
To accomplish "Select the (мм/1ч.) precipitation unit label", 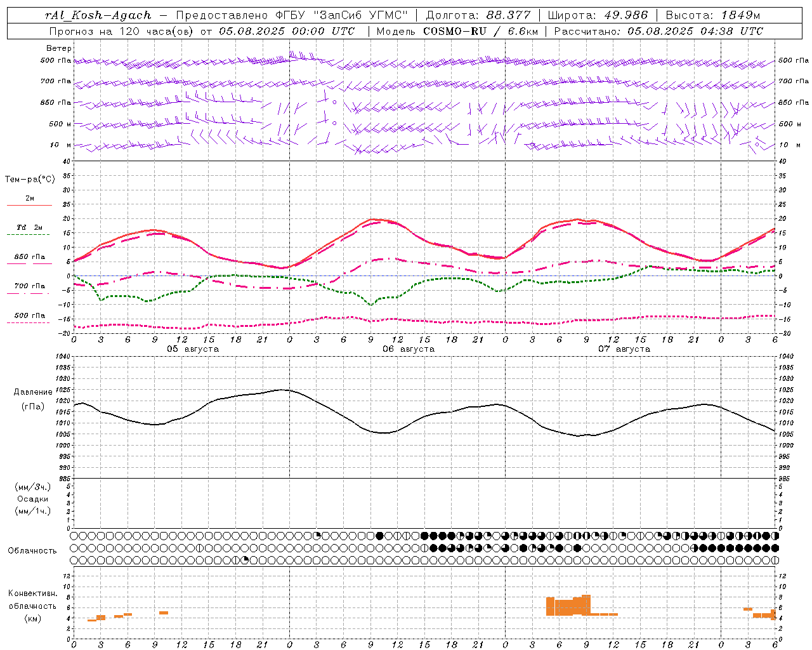I will 33,511.
